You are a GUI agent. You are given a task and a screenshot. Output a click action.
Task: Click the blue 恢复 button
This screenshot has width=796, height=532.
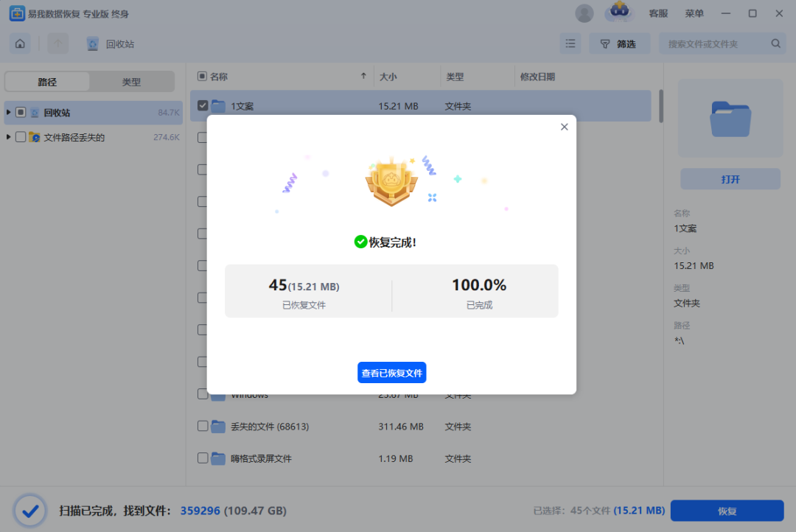(727, 511)
